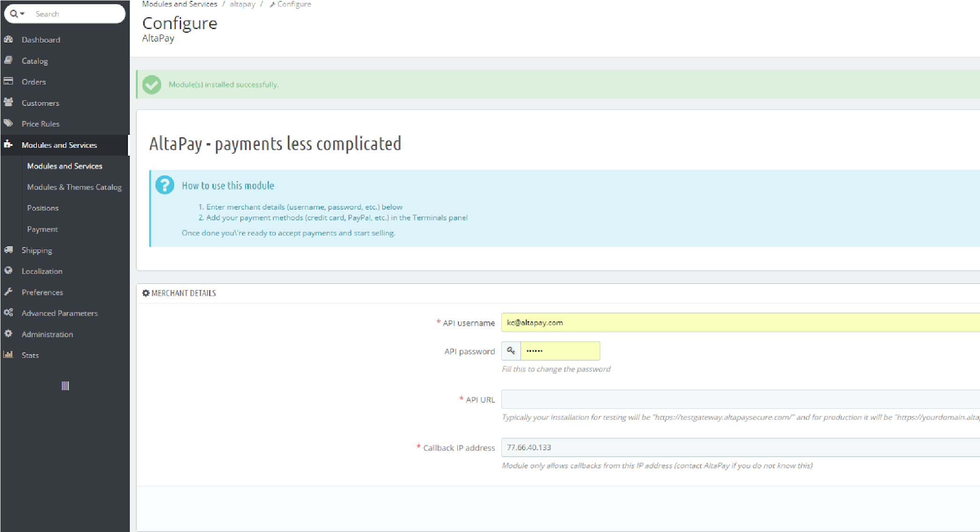
Task: Open the Payment submenu item
Action: (x=43, y=229)
